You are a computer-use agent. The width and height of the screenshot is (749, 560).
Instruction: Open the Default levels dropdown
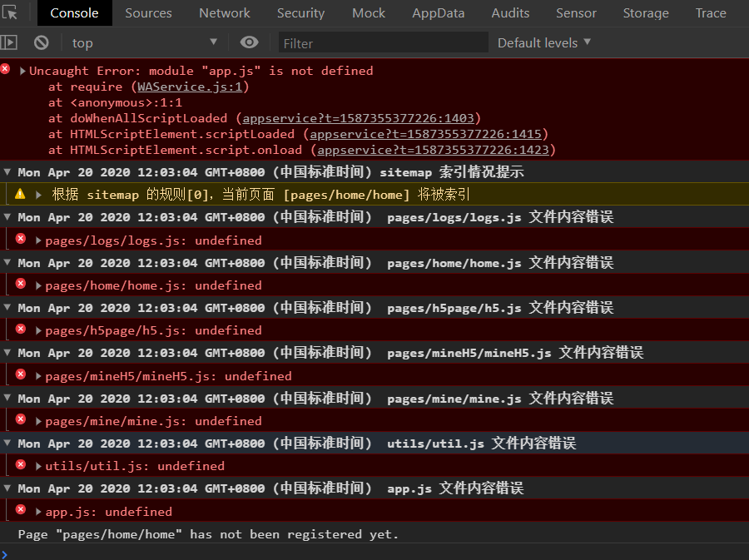(544, 43)
